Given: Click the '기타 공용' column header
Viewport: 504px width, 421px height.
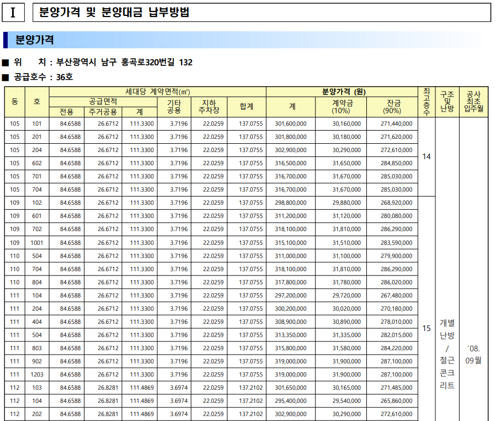Looking at the screenshot, I should [x=174, y=107].
